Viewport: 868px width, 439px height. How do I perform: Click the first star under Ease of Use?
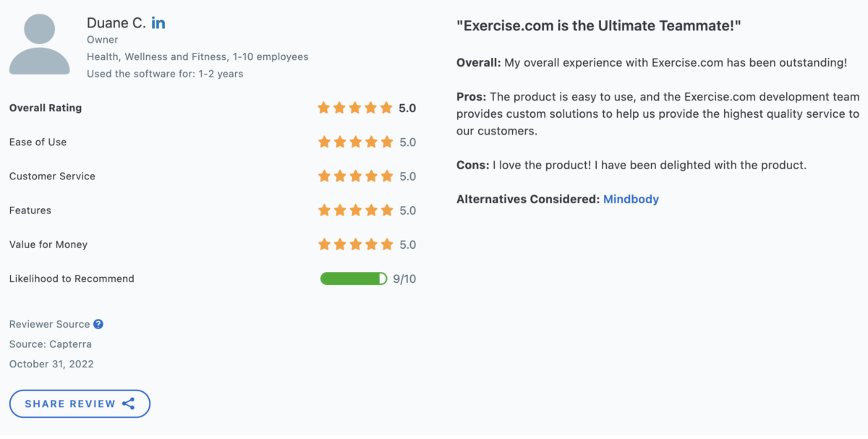(323, 142)
